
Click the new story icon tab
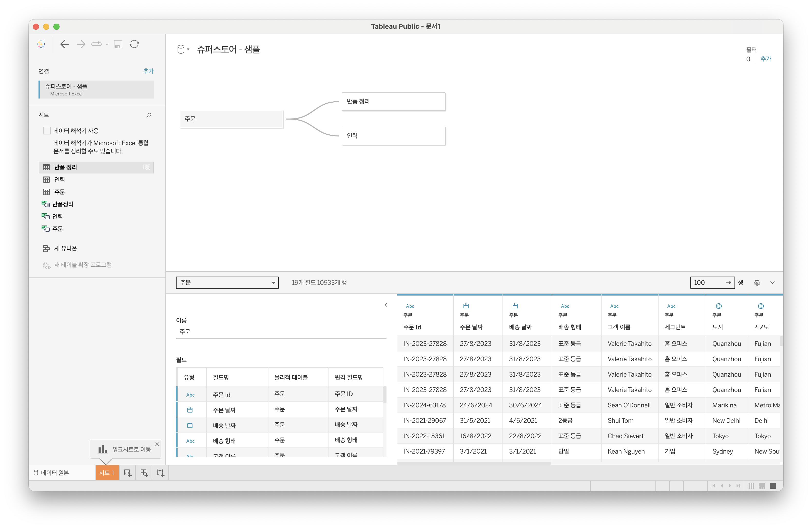[160, 473]
